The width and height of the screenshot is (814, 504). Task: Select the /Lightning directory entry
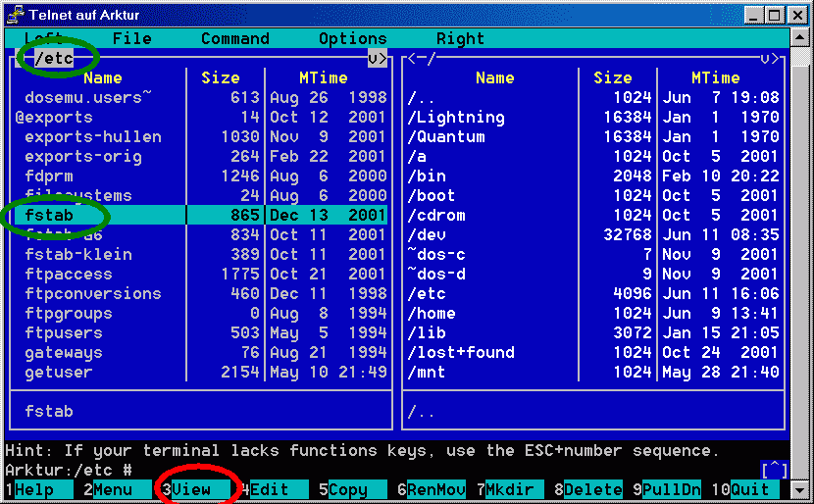tap(456, 117)
